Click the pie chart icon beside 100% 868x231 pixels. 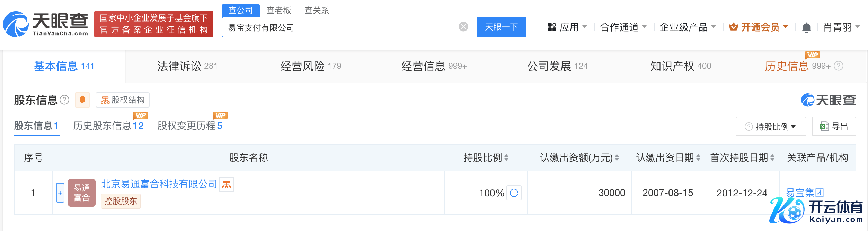click(x=514, y=193)
